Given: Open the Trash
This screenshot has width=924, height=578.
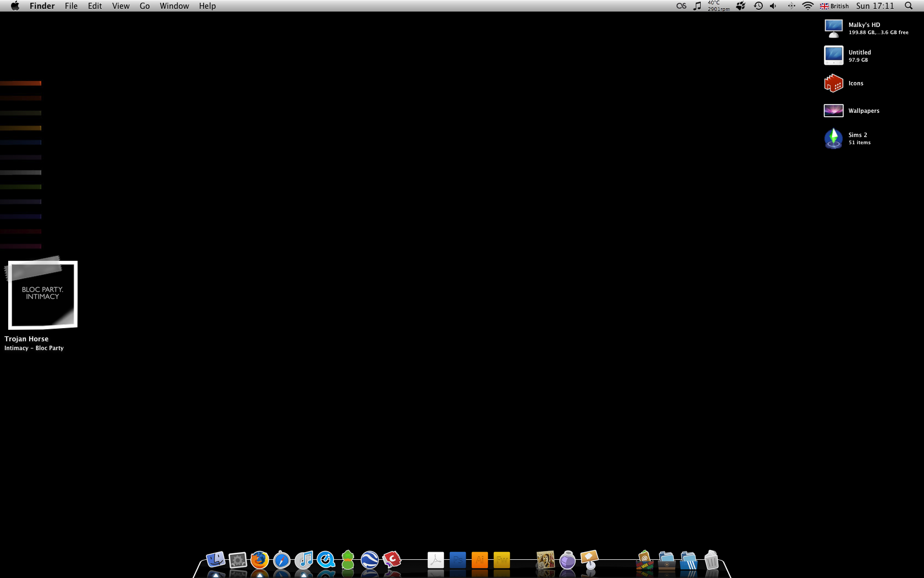Looking at the screenshot, I should click(x=712, y=560).
